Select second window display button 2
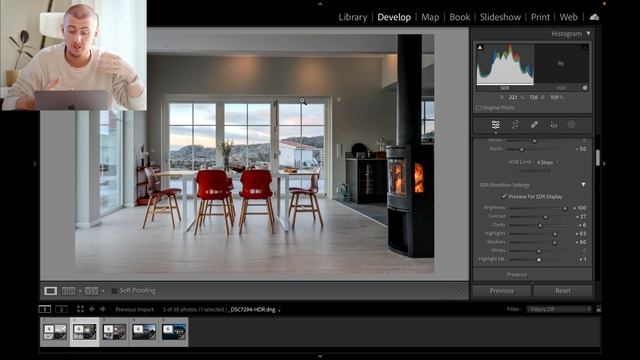Screen dimensions: 640x360 click(61, 309)
